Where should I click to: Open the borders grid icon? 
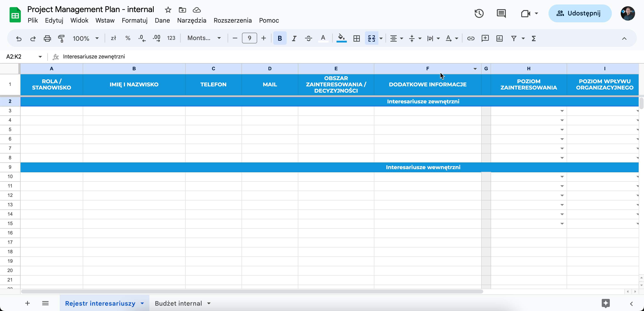(x=356, y=38)
